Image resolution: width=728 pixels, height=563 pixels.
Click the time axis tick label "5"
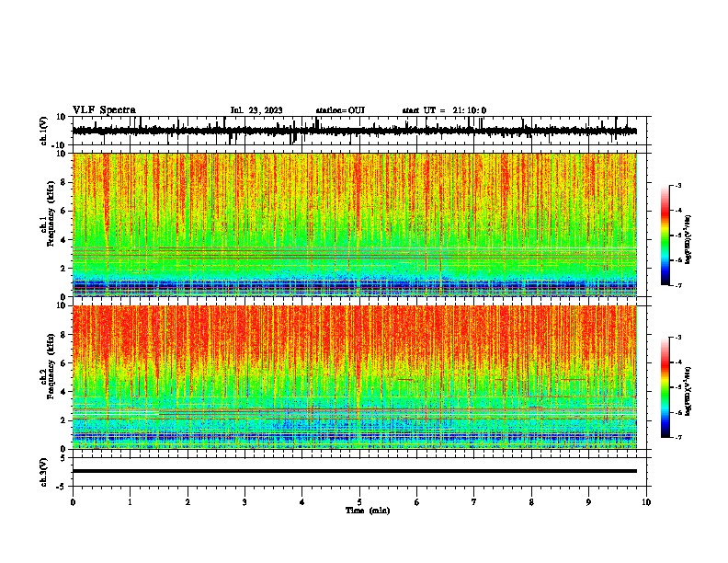tap(359, 502)
